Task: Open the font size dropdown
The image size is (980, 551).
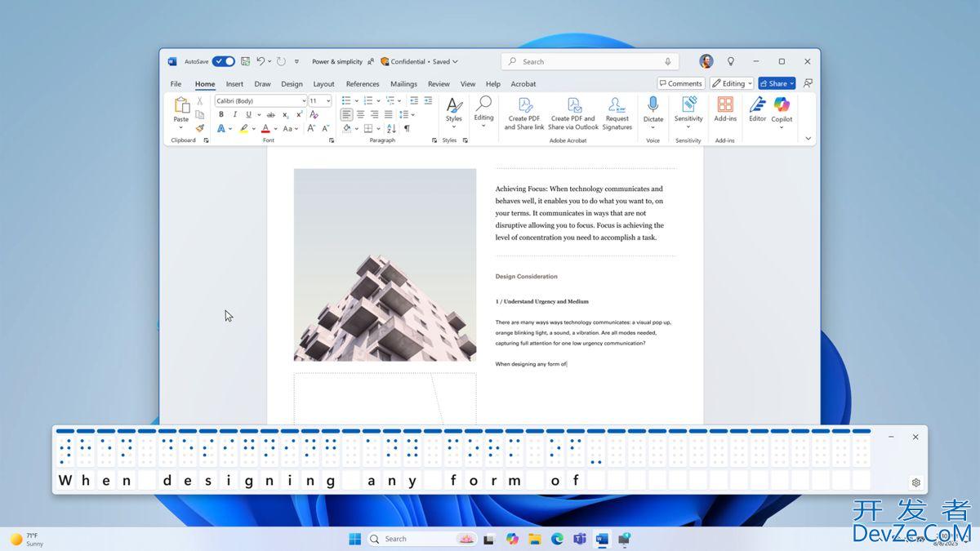Action: pyautogui.click(x=328, y=101)
